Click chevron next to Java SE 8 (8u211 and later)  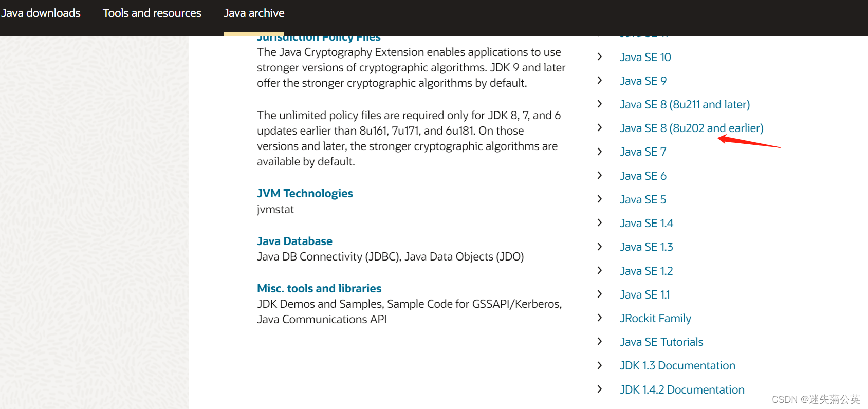tap(599, 104)
